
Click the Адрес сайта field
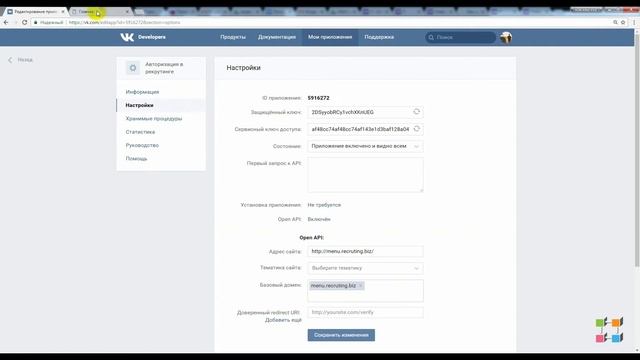coord(365,251)
